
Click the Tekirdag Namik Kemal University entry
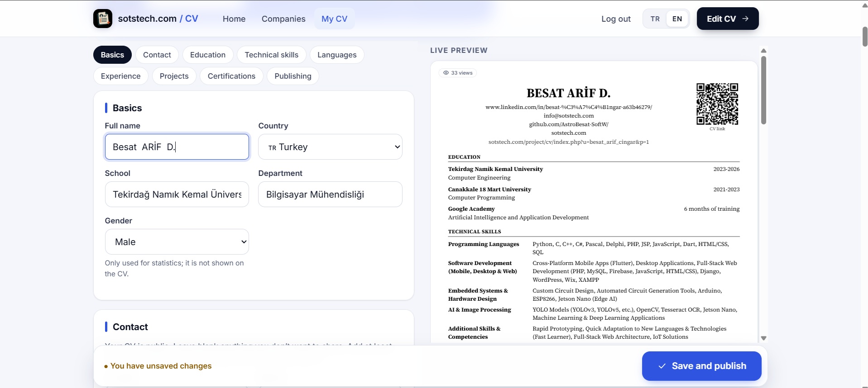click(x=495, y=169)
